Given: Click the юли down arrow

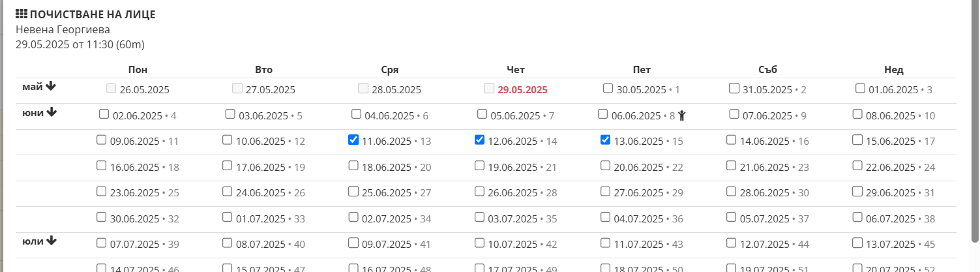Looking at the screenshot, I should click(x=52, y=241).
